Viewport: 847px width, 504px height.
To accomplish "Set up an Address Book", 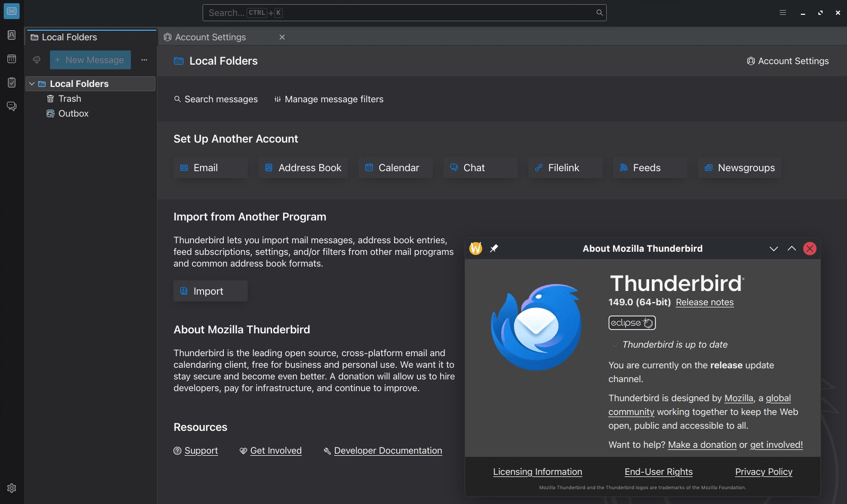I will [x=303, y=167].
